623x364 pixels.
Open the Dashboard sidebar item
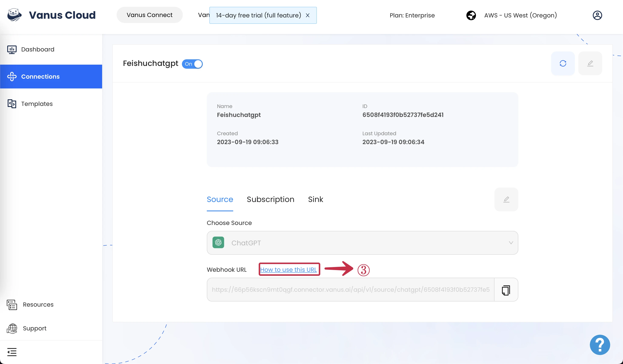(51, 49)
